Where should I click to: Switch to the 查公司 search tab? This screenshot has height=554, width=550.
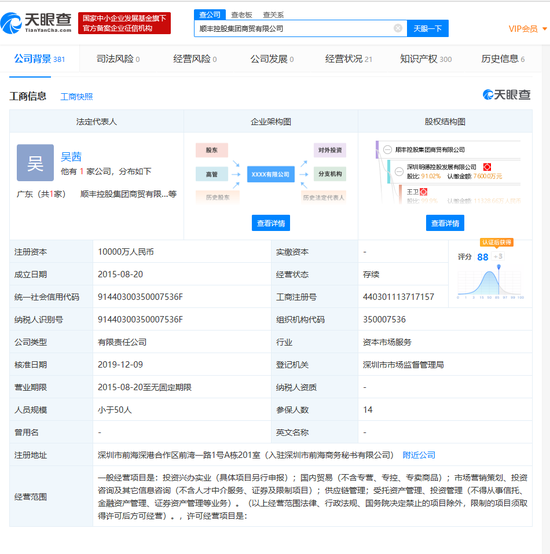pos(210,14)
